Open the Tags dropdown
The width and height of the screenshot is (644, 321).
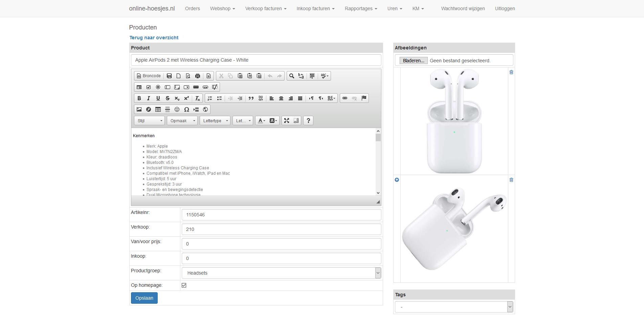454,307
